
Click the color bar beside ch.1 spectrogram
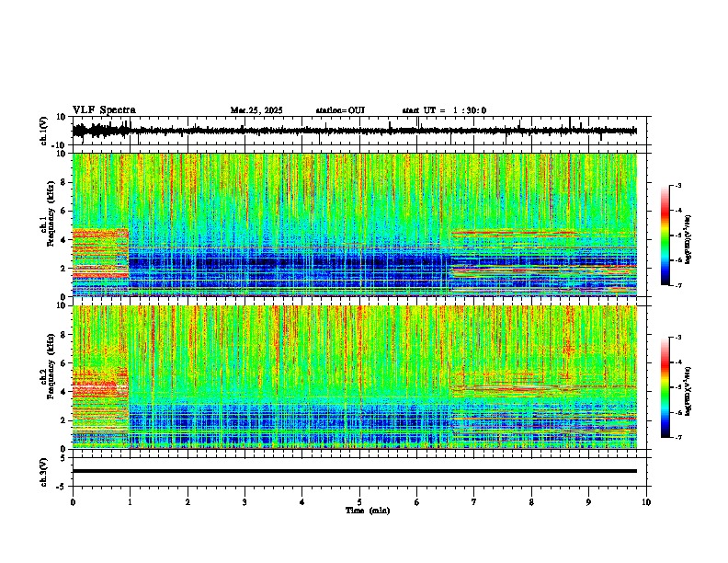pyautogui.click(x=665, y=236)
